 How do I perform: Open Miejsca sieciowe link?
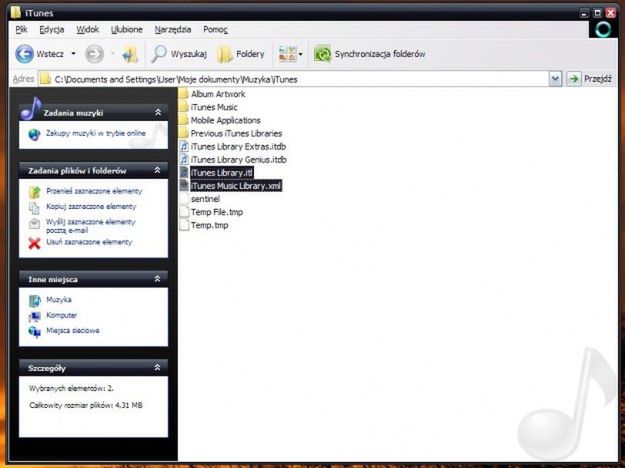[73, 330]
